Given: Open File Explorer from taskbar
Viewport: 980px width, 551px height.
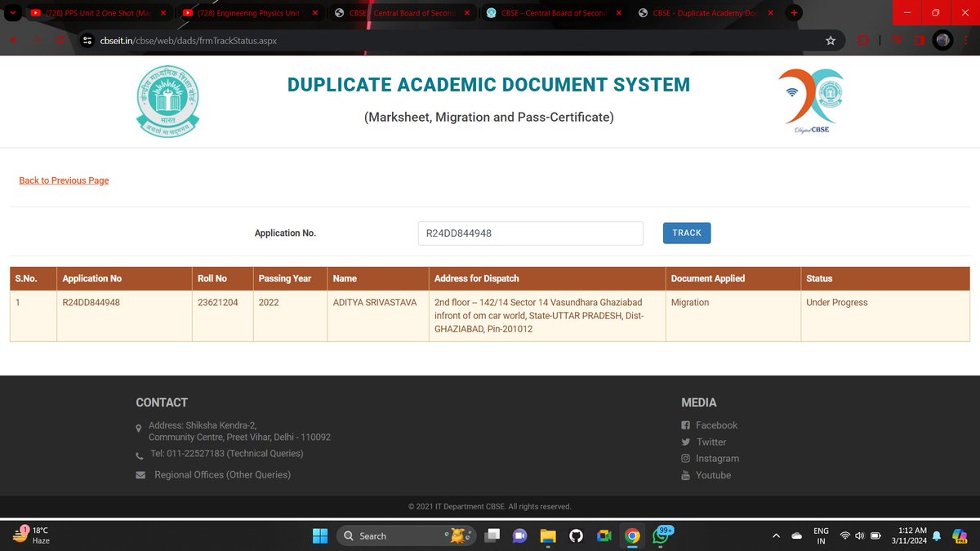Looking at the screenshot, I should (x=547, y=535).
